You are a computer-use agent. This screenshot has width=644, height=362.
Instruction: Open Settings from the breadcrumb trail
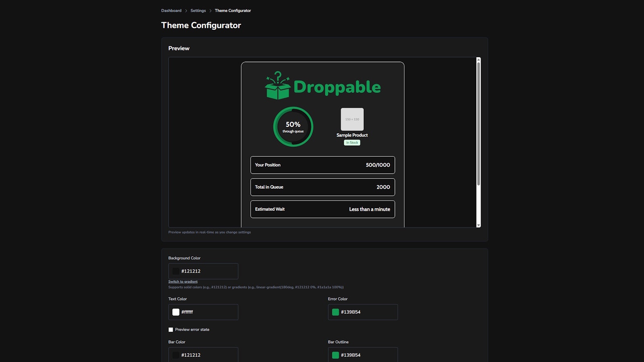click(198, 10)
